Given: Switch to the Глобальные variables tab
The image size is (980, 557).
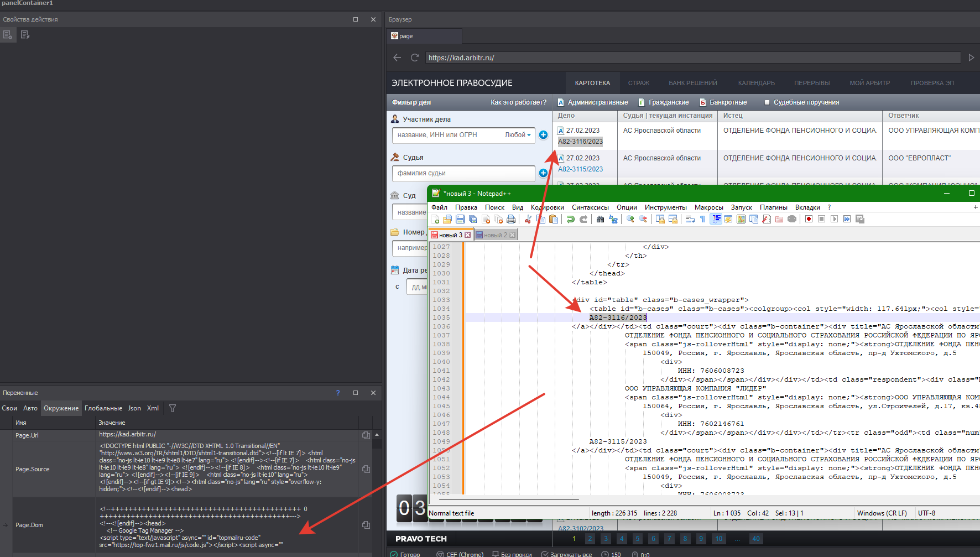Looking at the screenshot, I should click(103, 408).
